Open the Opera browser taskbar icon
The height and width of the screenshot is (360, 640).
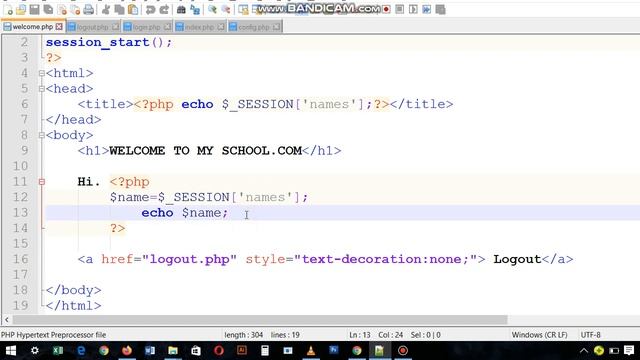219,351
